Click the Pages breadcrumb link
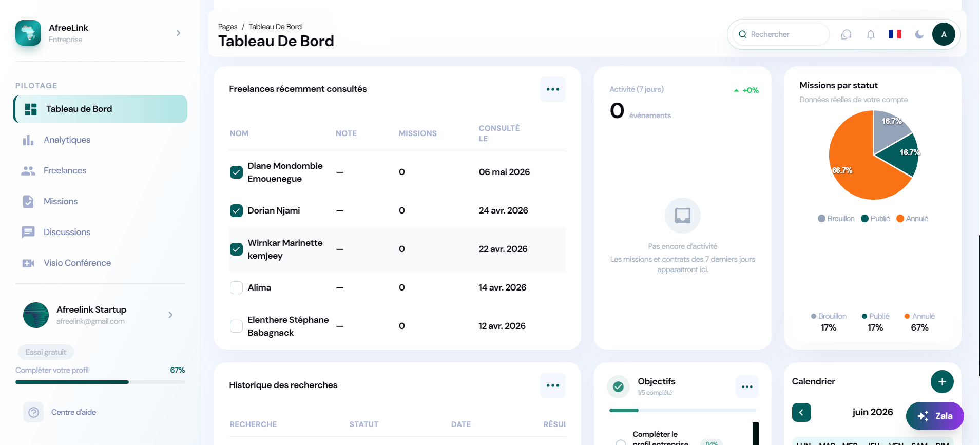980x445 pixels. pos(227,27)
